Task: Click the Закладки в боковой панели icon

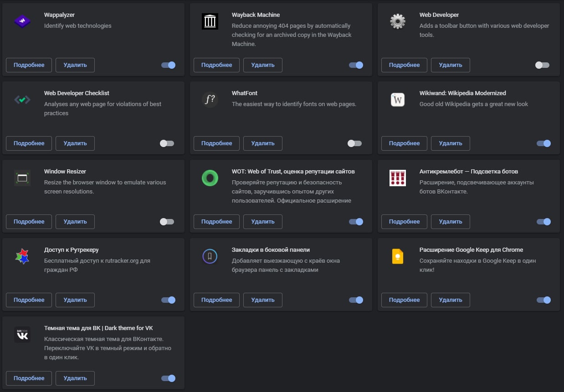Action: tap(210, 256)
